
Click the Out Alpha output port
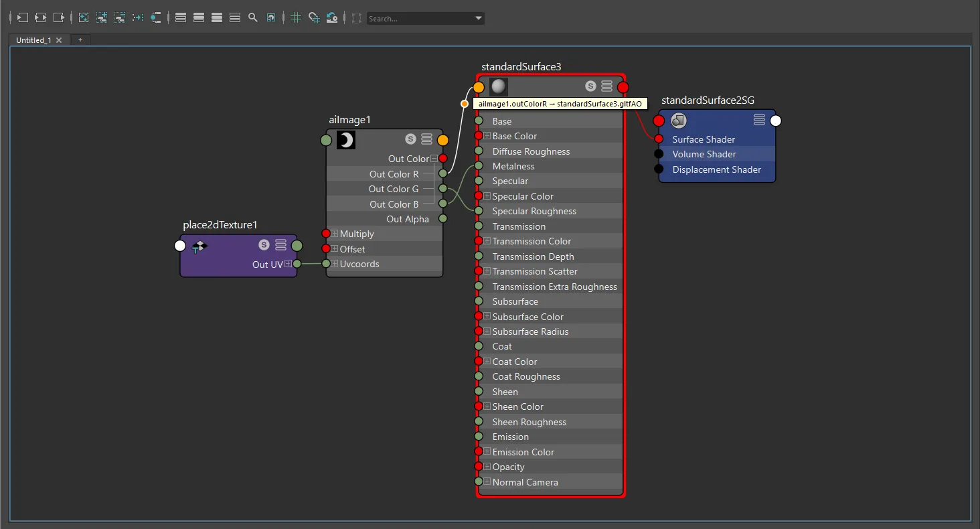442,219
